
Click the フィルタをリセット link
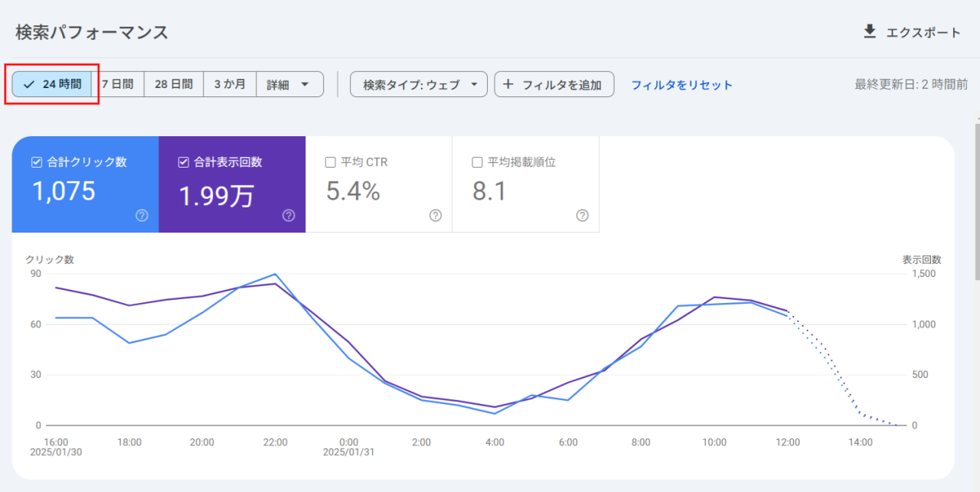(682, 85)
